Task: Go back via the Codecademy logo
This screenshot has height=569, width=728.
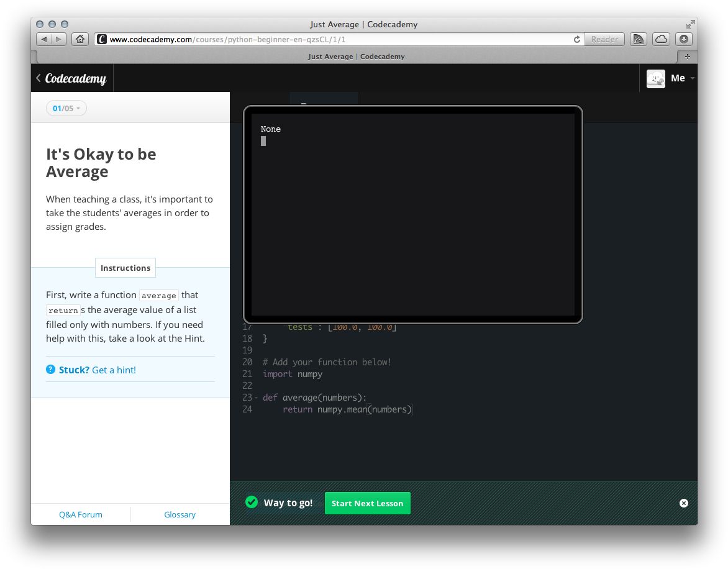Action: (72, 78)
